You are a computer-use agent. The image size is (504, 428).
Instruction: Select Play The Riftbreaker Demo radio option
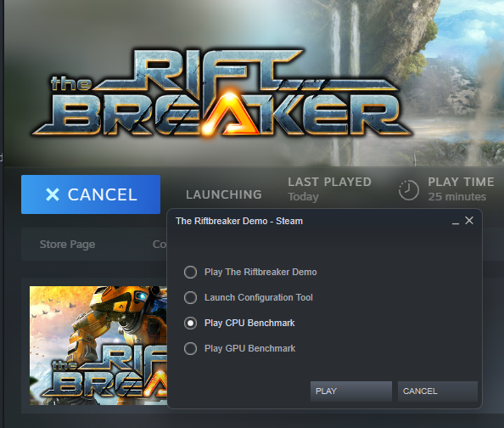190,273
